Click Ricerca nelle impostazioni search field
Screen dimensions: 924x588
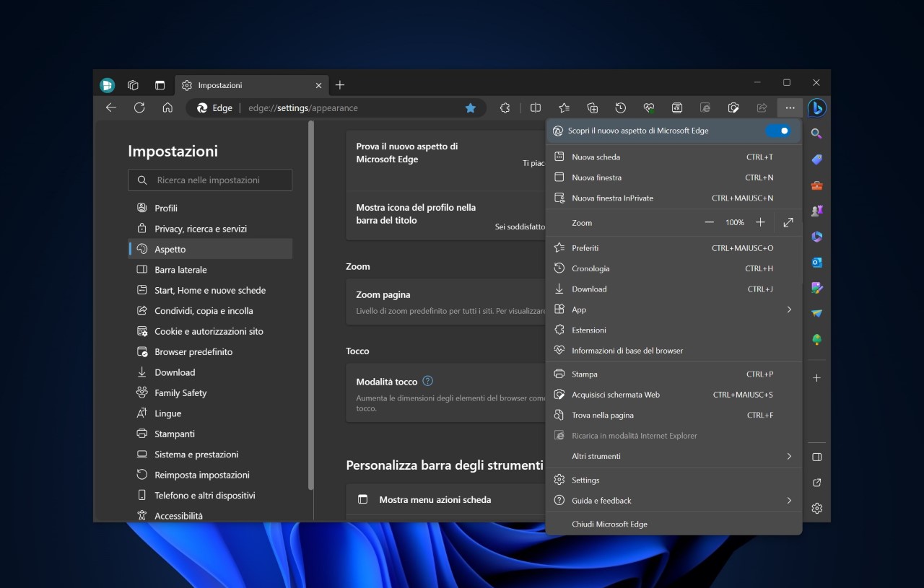click(210, 180)
